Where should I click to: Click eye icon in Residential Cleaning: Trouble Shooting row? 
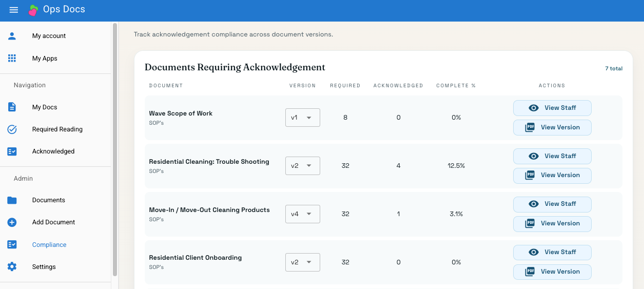pos(534,156)
